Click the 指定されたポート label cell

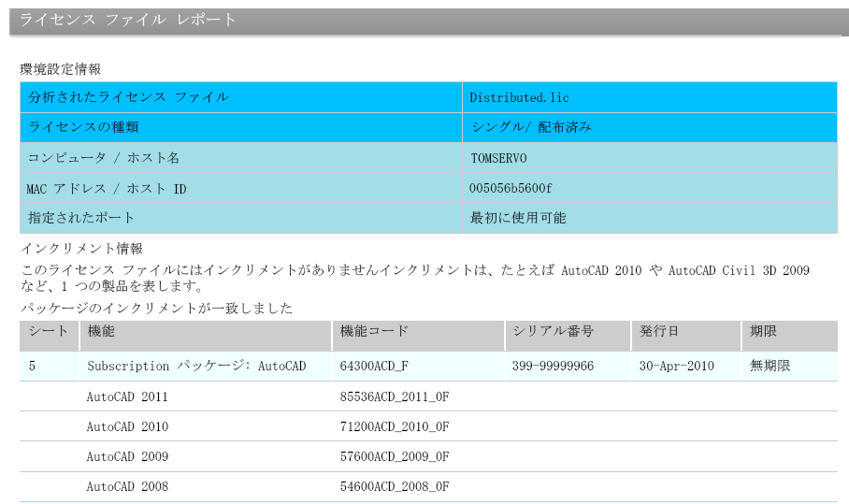point(241,218)
